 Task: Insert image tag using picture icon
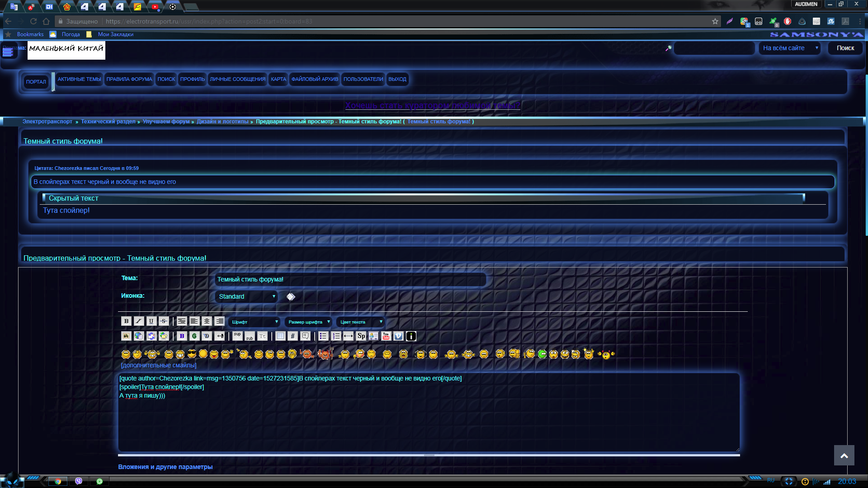[126, 336]
